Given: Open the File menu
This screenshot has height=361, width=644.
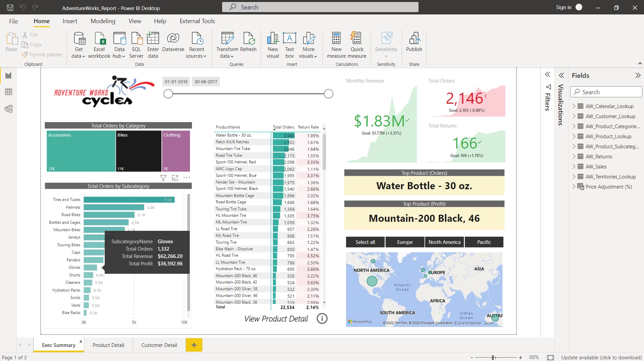Looking at the screenshot, I should pyautogui.click(x=13, y=21).
